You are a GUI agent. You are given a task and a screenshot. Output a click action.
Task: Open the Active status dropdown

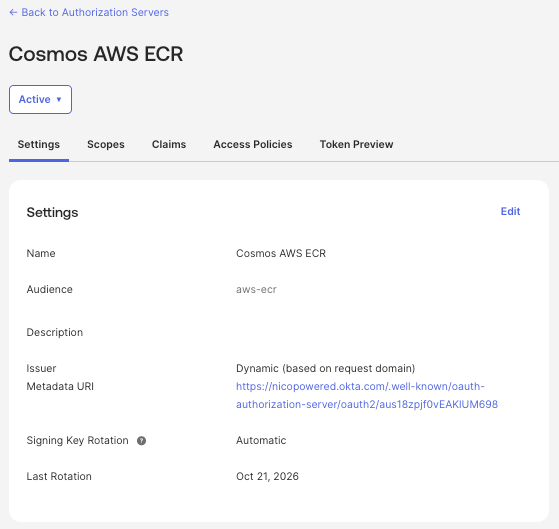pos(40,99)
